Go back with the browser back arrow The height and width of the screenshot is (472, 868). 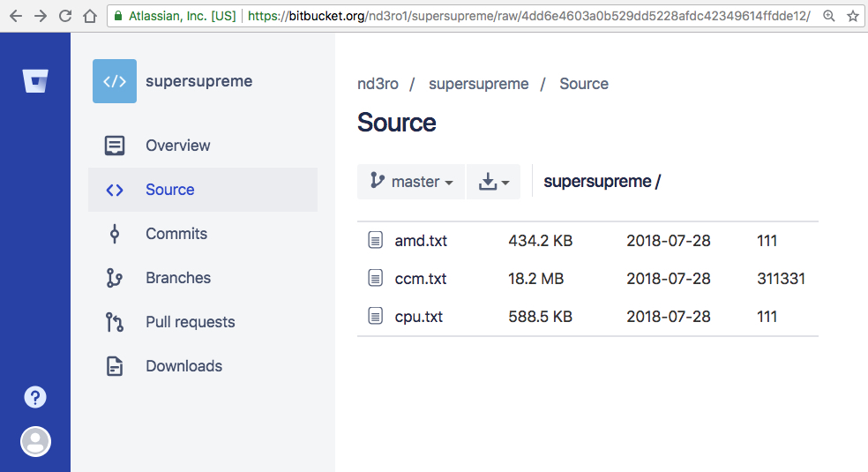pos(16,16)
